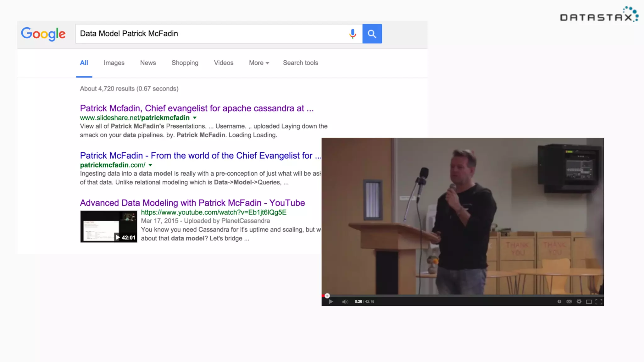Click the 42:01 video result thumbnail
Image resolution: width=644 pixels, height=362 pixels.
108,226
